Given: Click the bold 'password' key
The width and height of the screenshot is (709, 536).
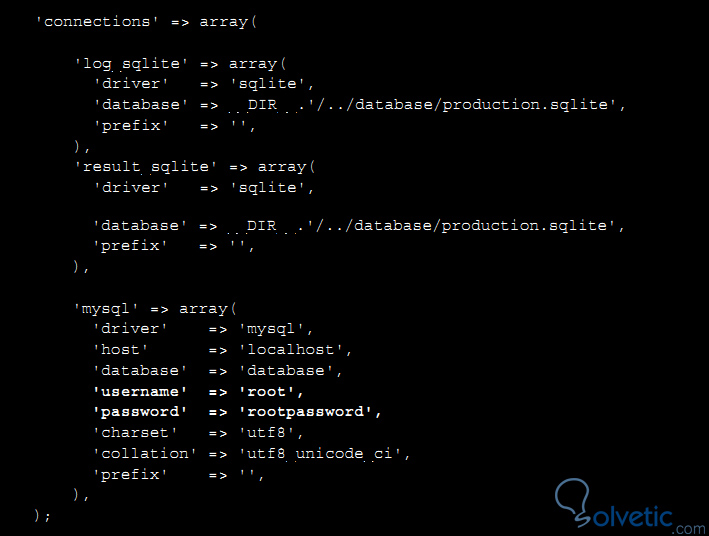Looking at the screenshot, I should pos(140,412).
